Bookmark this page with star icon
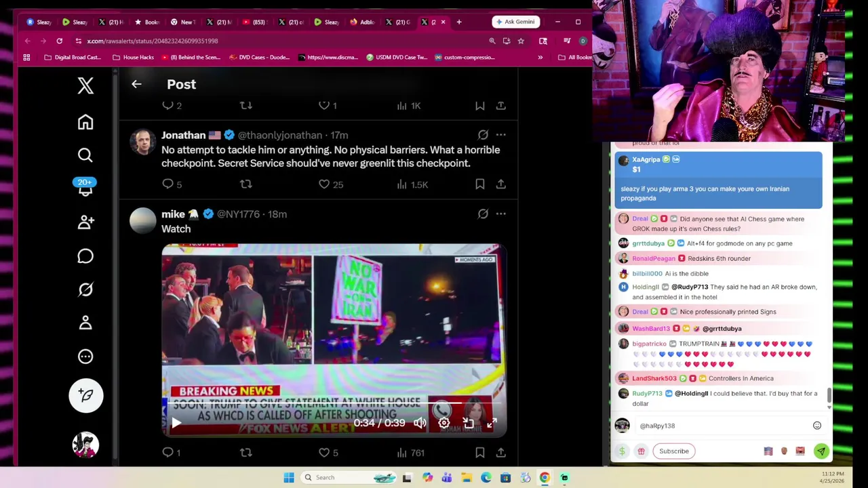This screenshot has width=868, height=488. click(x=521, y=41)
